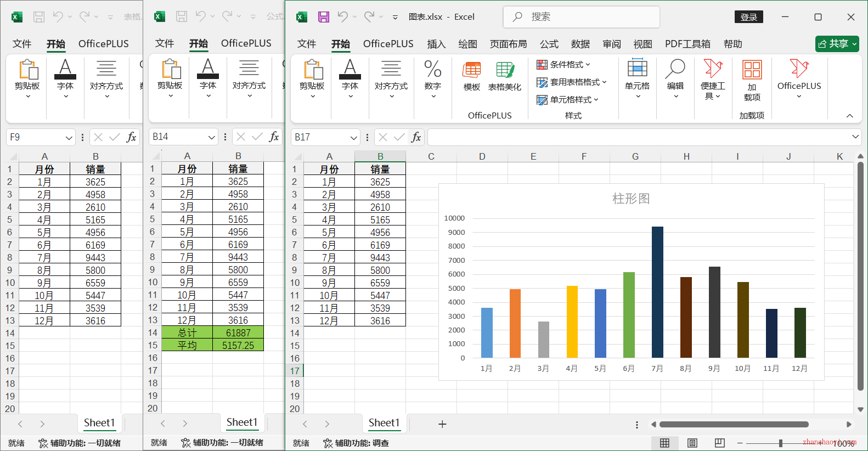Viewport: 868px width, 451px height.
Task: Click the 登录 sign-in button
Action: 749,17
